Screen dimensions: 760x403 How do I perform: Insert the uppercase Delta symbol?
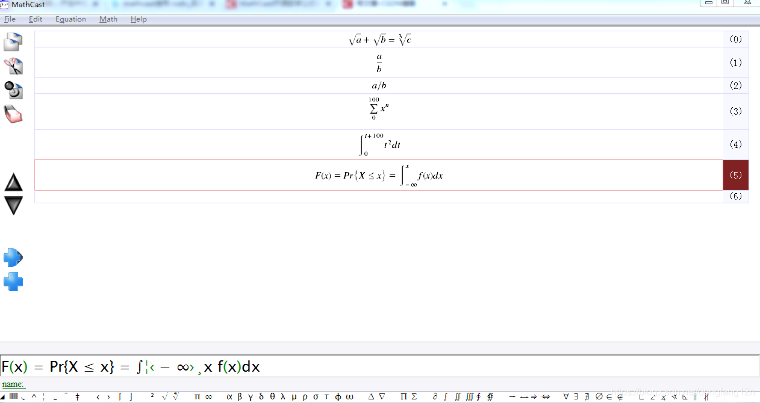(x=371, y=397)
